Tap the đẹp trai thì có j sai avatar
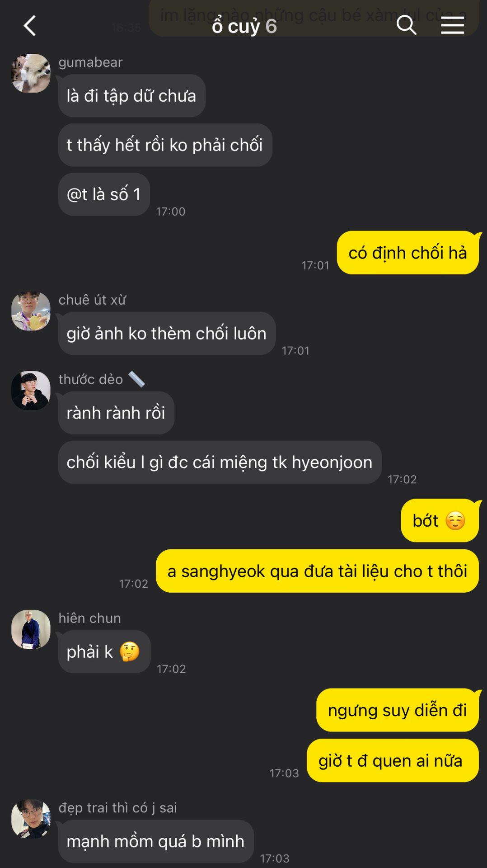This screenshot has width=487, height=868. pyautogui.click(x=31, y=819)
